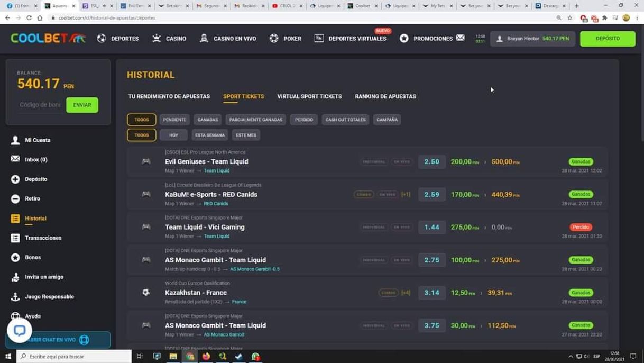644x363 pixels.
Task: Open Bonos in the sidebar
Action: [33, 257]
